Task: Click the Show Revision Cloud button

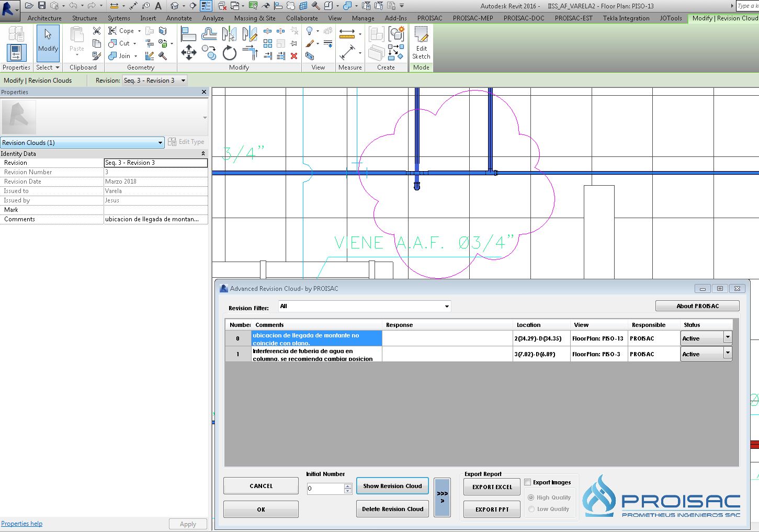Action: click(x=392, y=485)
